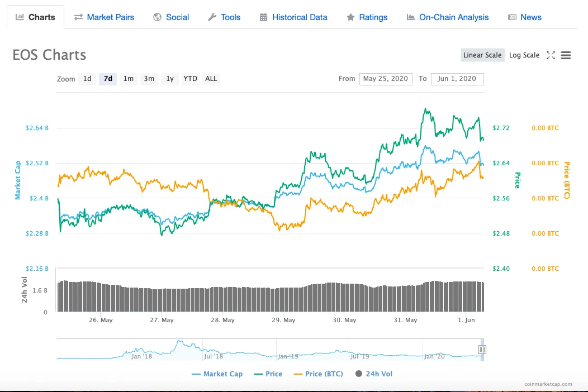
Task: Click the 29. May date axis label
Action: click(x=283, y=320)
